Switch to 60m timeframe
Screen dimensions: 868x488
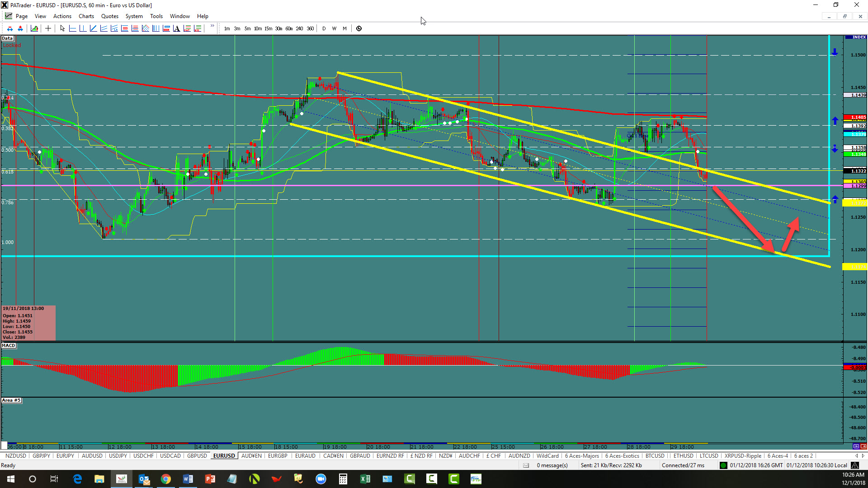pos(289,28)
